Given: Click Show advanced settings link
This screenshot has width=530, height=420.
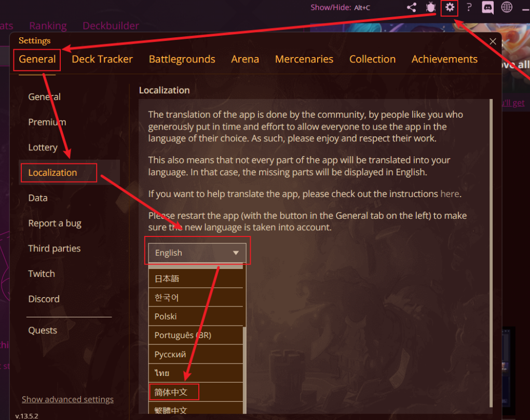Looking at the screenshot, I should point(67,399).
